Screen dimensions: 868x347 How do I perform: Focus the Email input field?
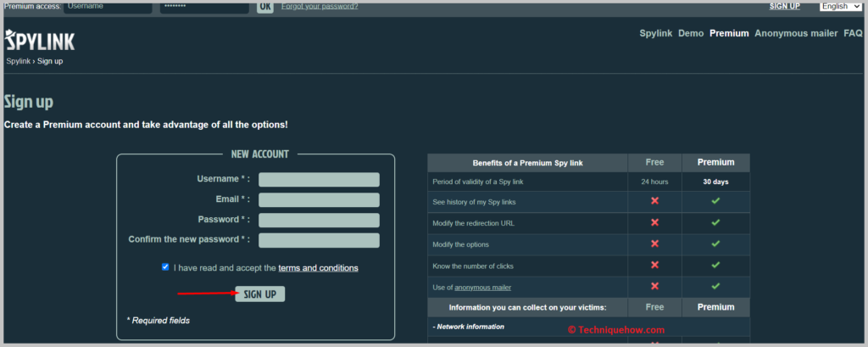point(319,200)
